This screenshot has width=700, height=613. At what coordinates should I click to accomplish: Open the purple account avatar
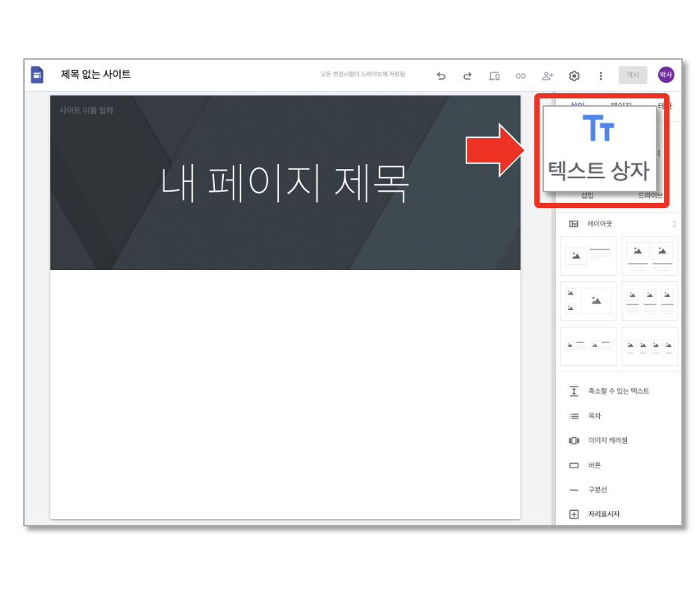point(666,75)
